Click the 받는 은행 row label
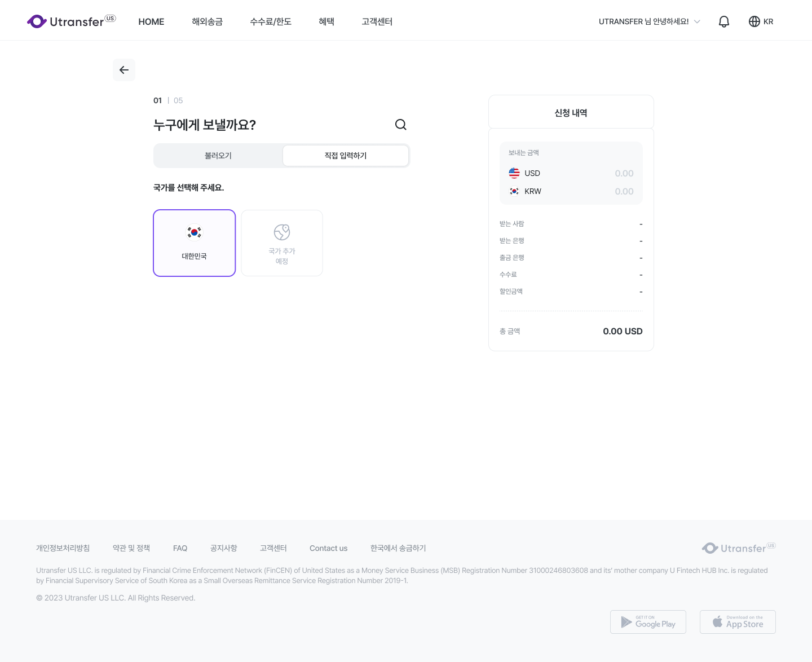Image resolution: width=812 pixels, height=662 pixels. [x=512, y=241]
